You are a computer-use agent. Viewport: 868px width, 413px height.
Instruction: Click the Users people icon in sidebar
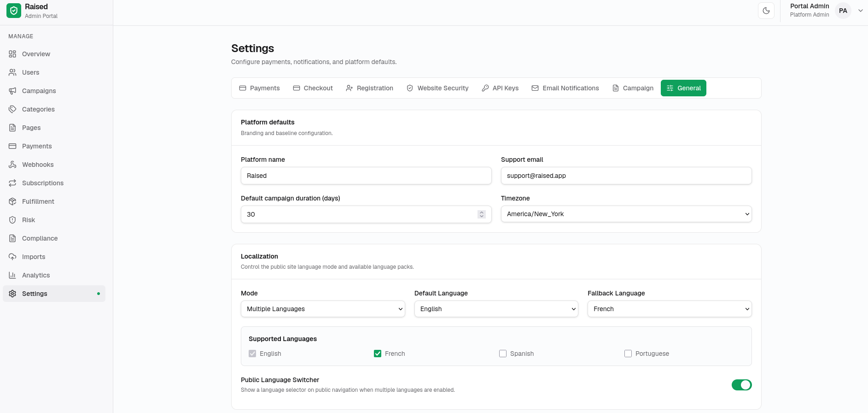(12, 72)
